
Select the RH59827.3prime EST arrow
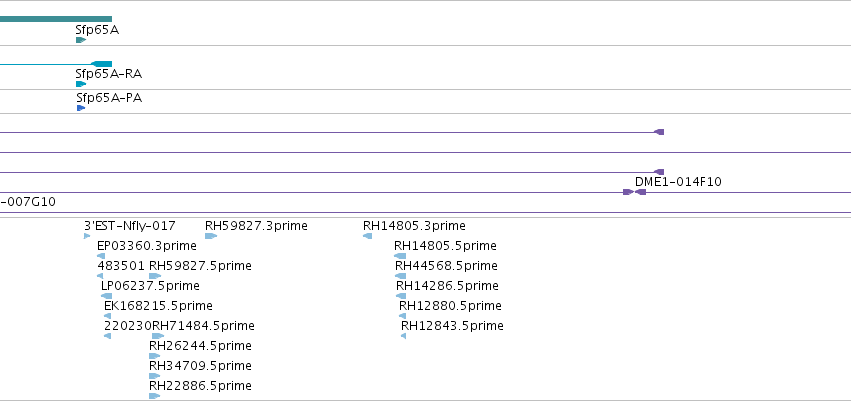pos(211,236)
